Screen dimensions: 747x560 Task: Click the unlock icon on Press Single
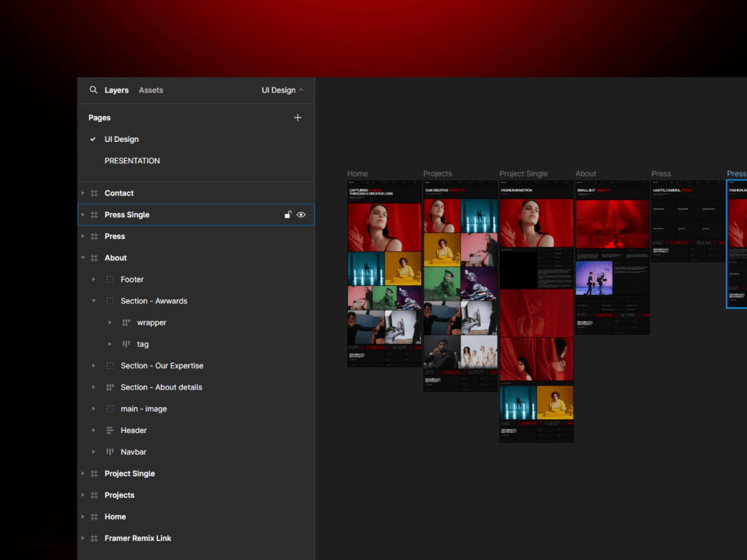[288, 215]
